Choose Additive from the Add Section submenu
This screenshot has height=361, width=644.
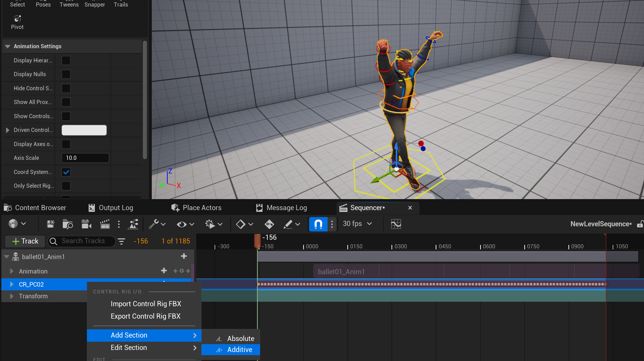(x=239, y=350)
